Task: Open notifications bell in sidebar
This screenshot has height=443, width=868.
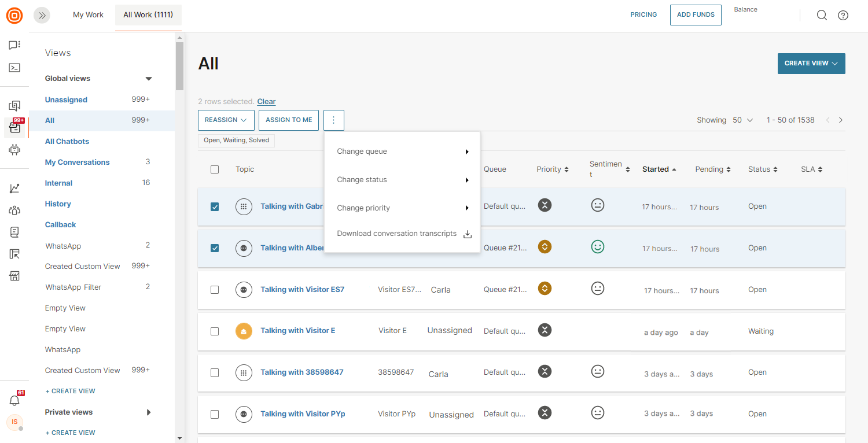Action: click(x=14, y=400)
